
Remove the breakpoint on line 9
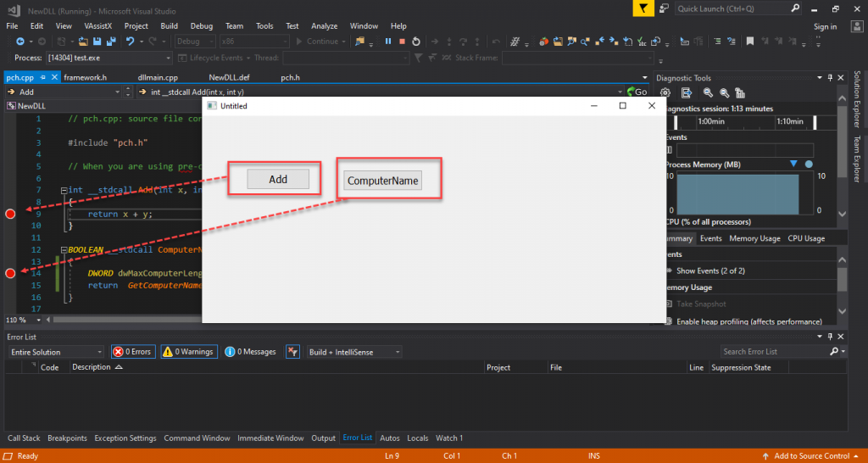[x=10, y=214]
